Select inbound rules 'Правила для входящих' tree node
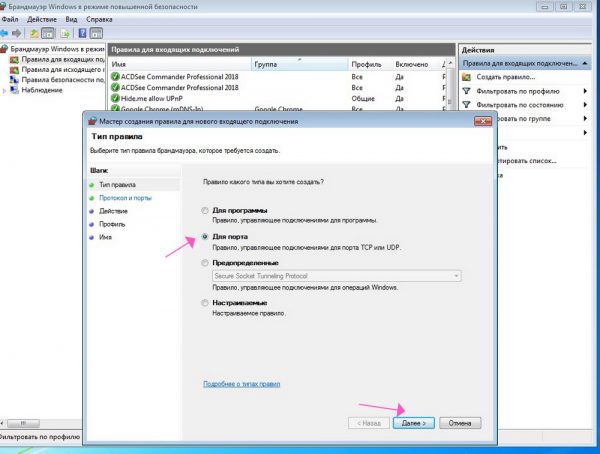600x454 pixels. tap(57, 59)
